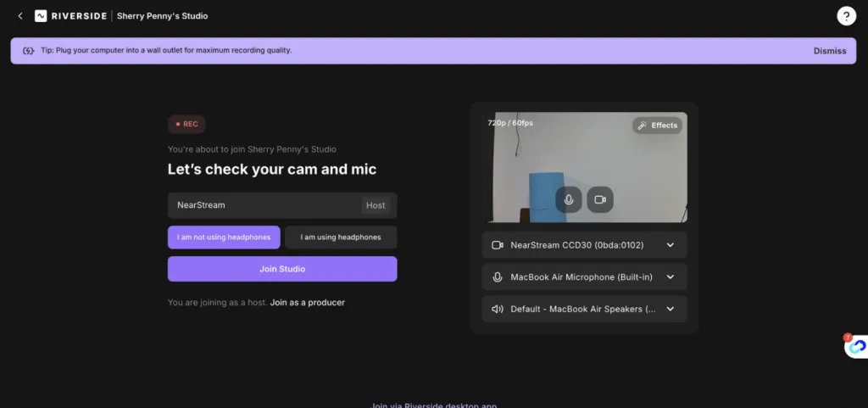Expand the NearStream CCD30 camera dropdown
This screenshot has height=408, width=868.
pos(584,244)
